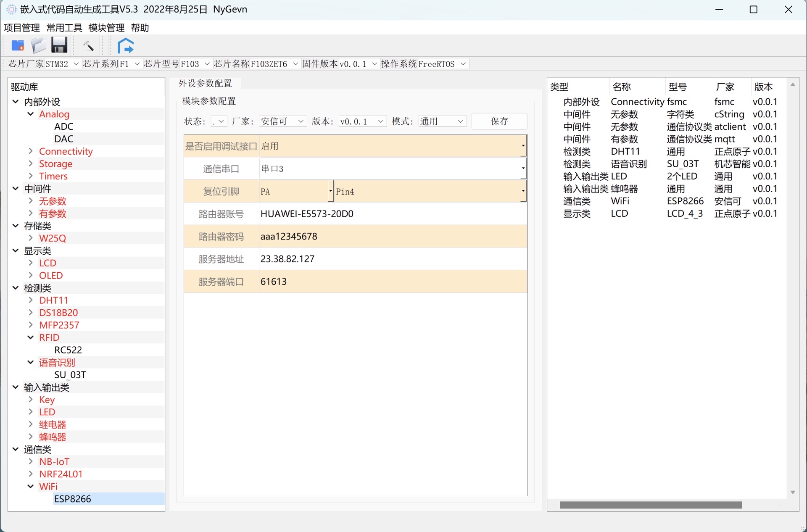Screen dimensions: 807x532
Task: Click the open folder toolbar icon
Action: pos(38,45)
